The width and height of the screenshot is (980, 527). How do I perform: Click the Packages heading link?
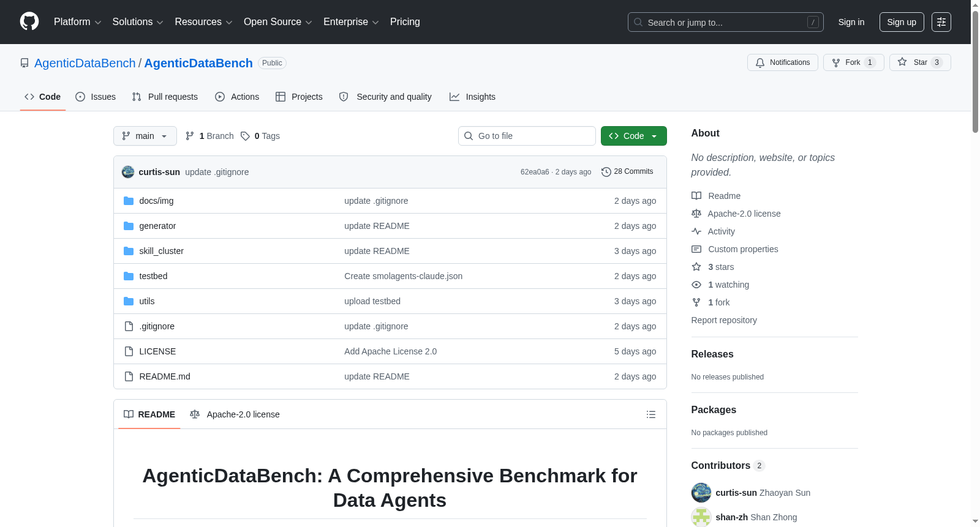click(714, 410)
